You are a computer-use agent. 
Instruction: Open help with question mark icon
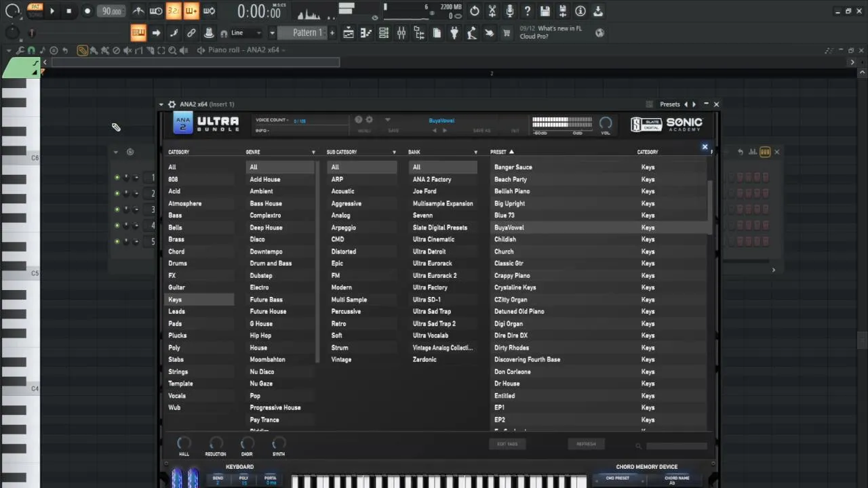[x=528, y=11]
